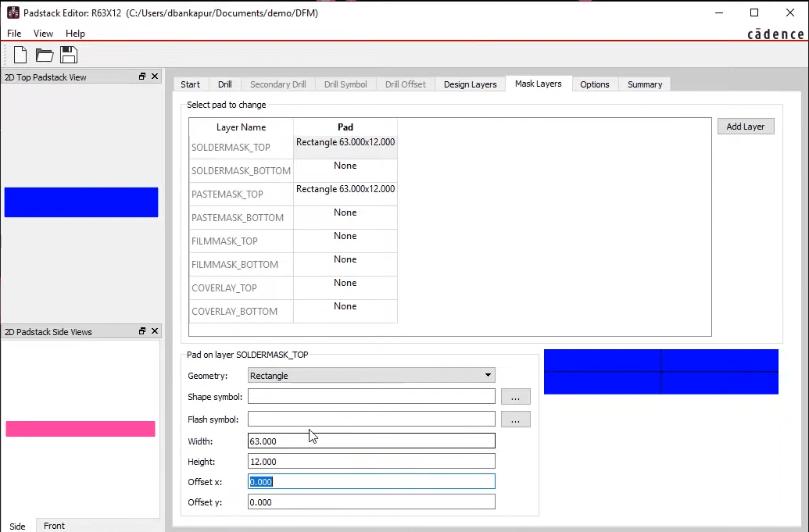This screenshot has height=532, width=809.
Task: Click the blue soldermask pad preview
Action: click(661, 372)
